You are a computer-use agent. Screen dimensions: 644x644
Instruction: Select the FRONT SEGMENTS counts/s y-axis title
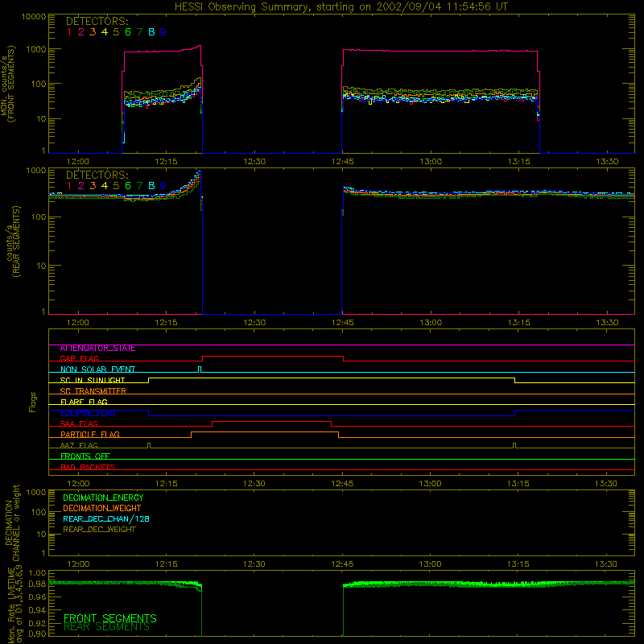pyautogui.click(x=7, y=85)
